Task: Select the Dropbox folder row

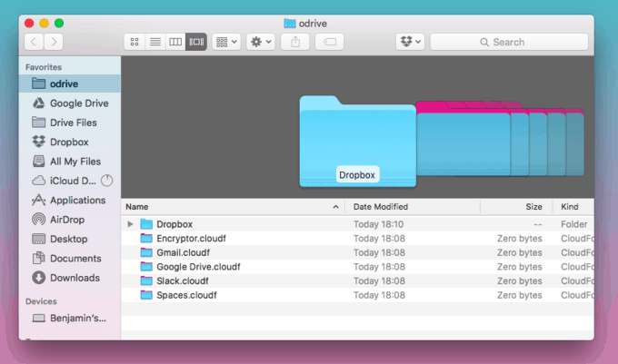Action: tap(357, 224)
